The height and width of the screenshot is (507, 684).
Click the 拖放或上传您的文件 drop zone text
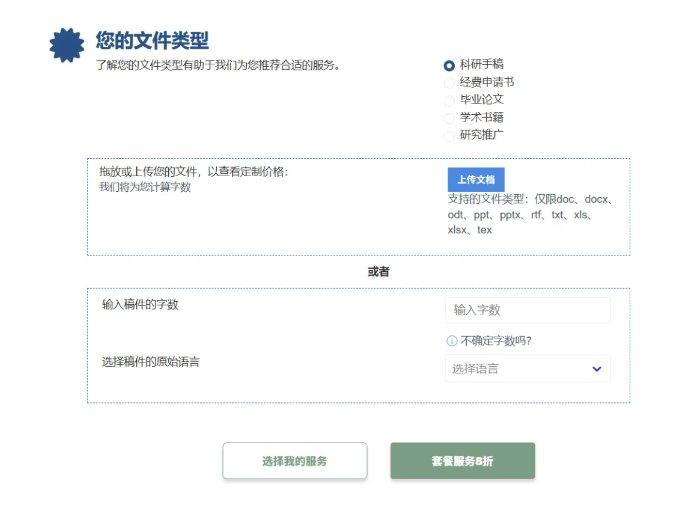pos(193,172)
